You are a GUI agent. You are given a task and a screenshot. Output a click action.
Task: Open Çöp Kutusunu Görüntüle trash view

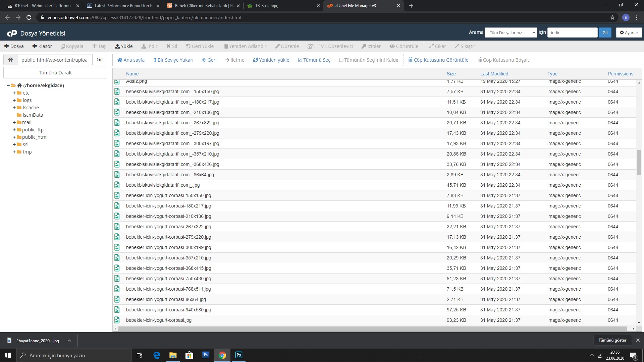438,60
